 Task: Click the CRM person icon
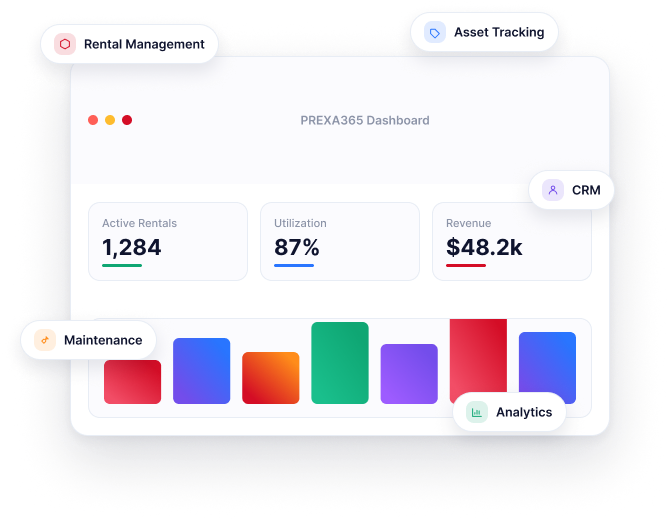553,190
